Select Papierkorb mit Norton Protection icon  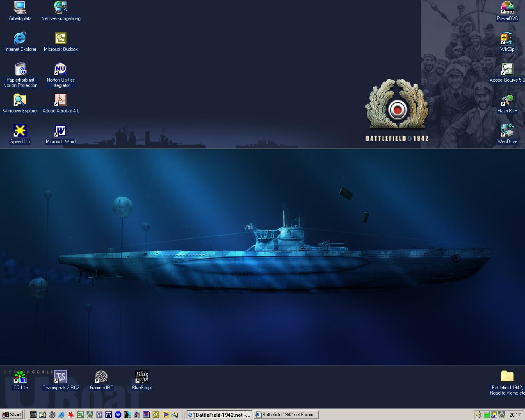tap(20, 75)
